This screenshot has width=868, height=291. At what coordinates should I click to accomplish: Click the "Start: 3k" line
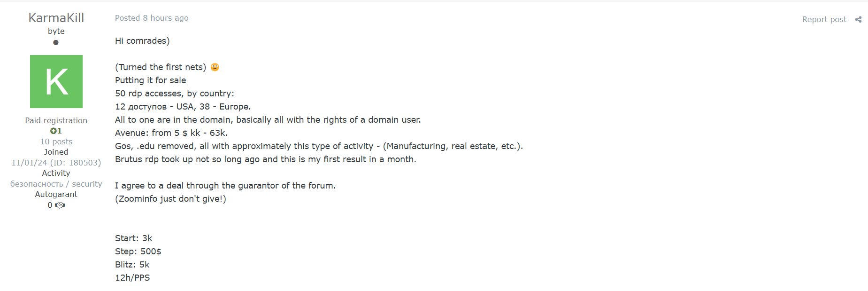tap(134, 238)
